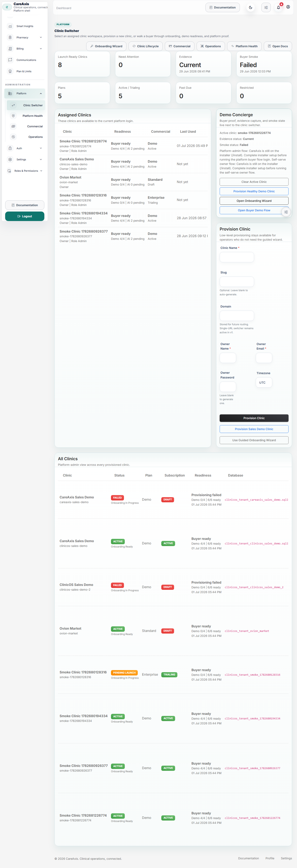This screenshot has width=297, height=868.
Task: Expand Roles & Permissions chevron
Action: [41, 171]
